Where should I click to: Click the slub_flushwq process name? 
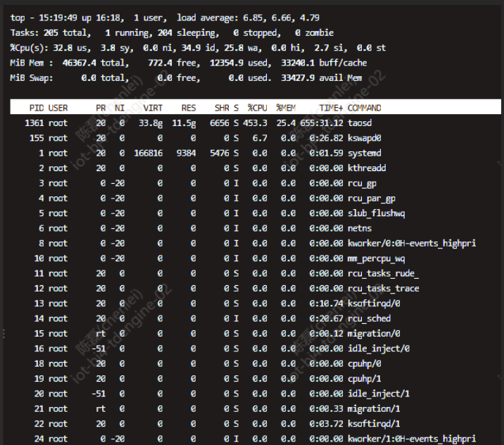click(377, 213)
